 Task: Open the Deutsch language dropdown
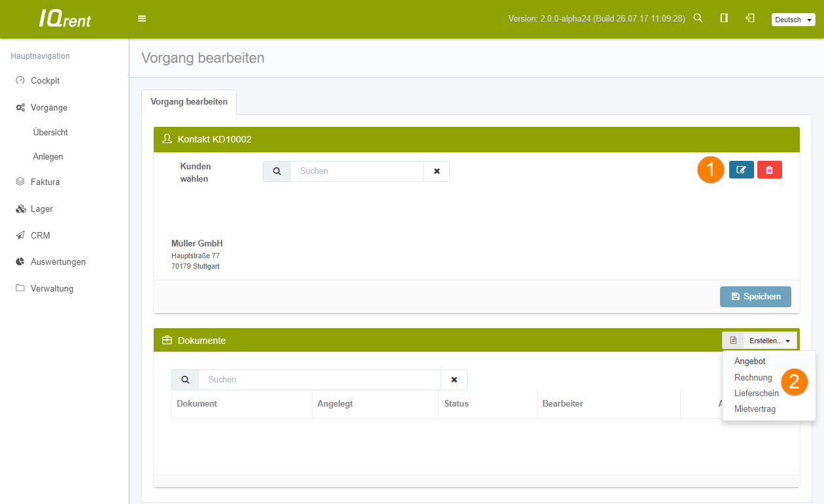click(793, 20)
